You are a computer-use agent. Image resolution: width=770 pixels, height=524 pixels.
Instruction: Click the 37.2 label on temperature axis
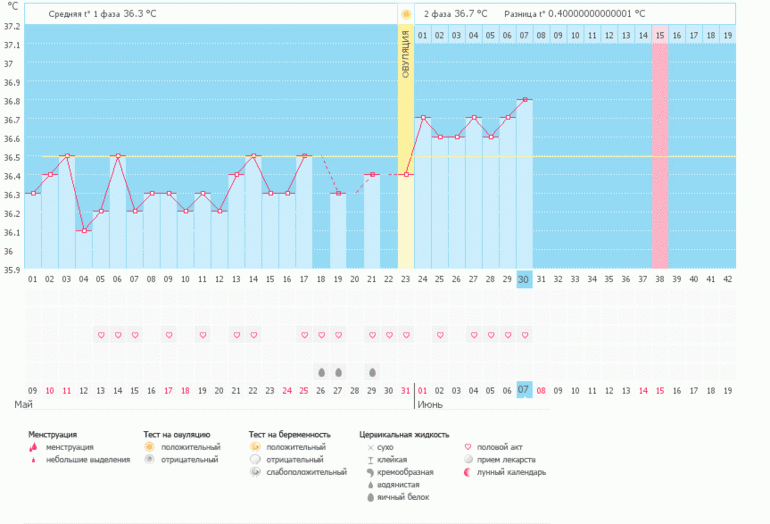pyautogui.click(x=12, y=26)
